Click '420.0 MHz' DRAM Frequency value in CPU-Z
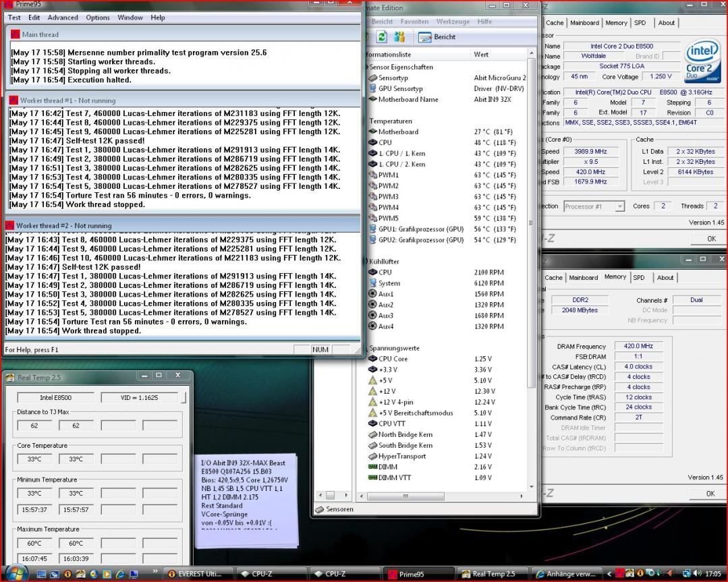This screenshot has height=582, width=728. click(638, 346)
